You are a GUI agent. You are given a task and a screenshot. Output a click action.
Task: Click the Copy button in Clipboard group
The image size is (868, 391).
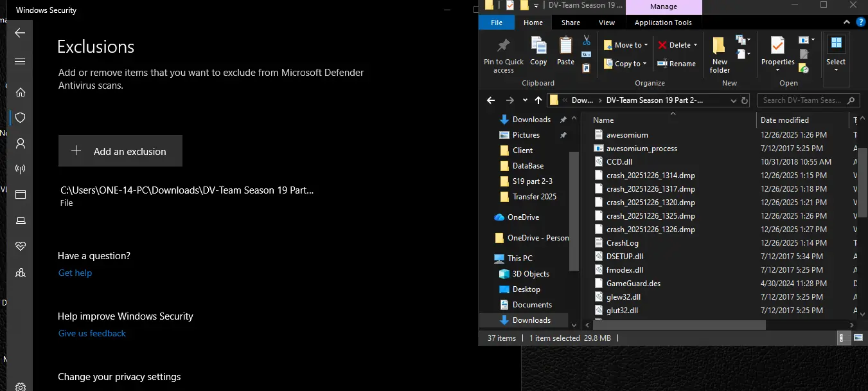(x=538, y=51)
